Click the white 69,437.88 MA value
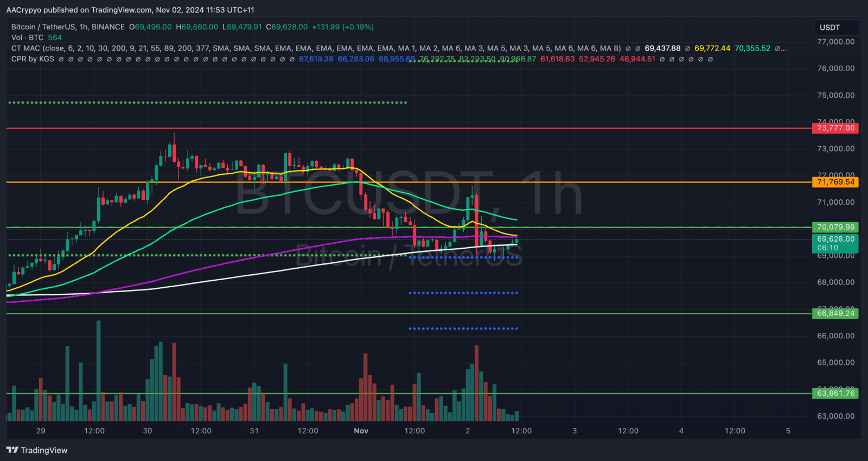This screenshot has width=868, height=461. pos(662,48)
